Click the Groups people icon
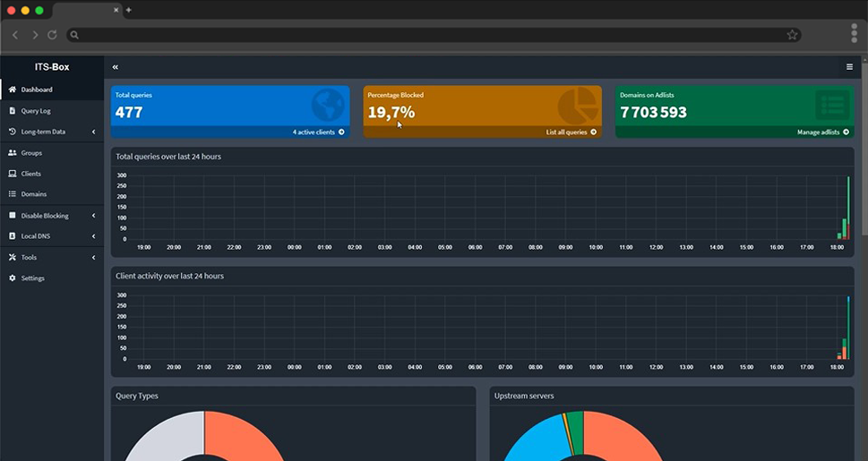The width and height of the screenshot is (868, 461). click(13, 153)
